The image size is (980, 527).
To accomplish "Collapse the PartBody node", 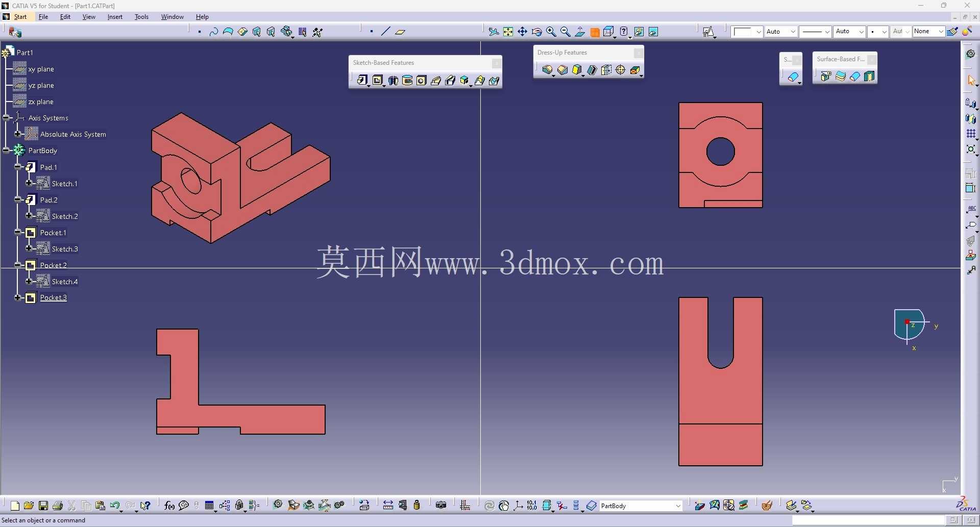I will point(6,150).
